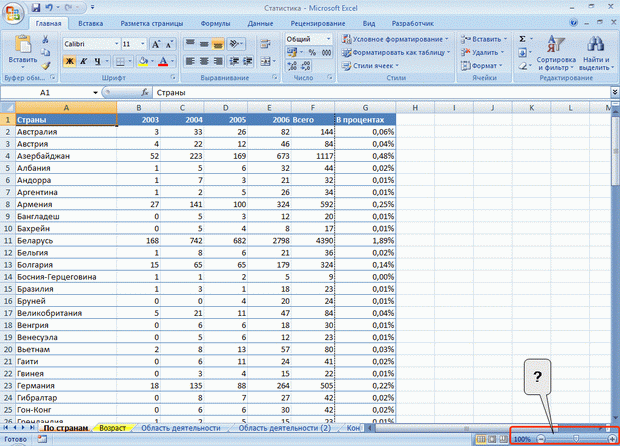Insert AutoSum with sigma icon
The image size is (620, 446).
(523, 39)
